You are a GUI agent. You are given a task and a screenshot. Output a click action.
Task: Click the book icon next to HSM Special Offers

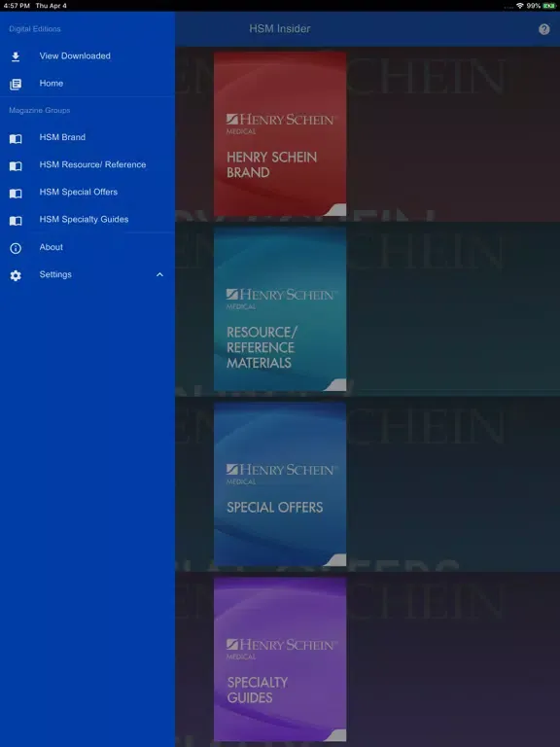16,194
